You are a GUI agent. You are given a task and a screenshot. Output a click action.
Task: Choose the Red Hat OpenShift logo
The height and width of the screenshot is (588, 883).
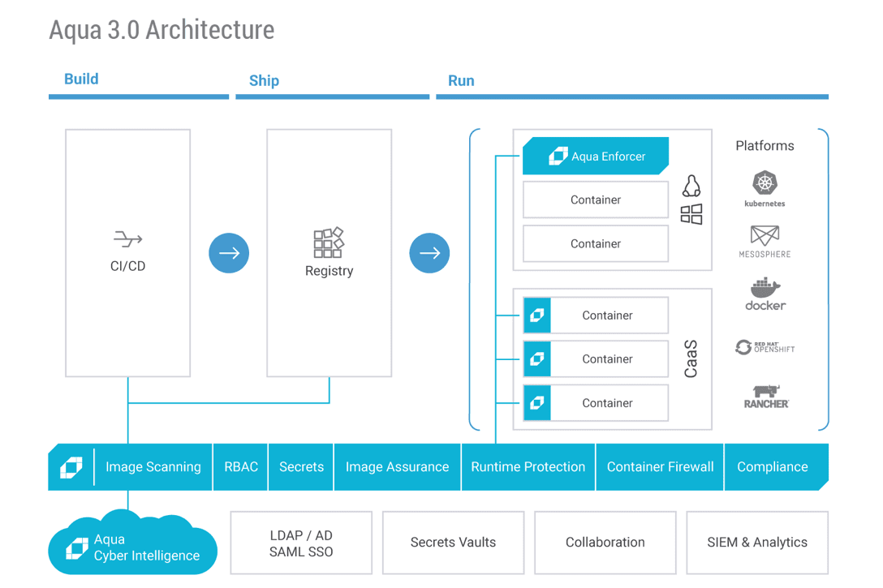click(x=765, y=347)
